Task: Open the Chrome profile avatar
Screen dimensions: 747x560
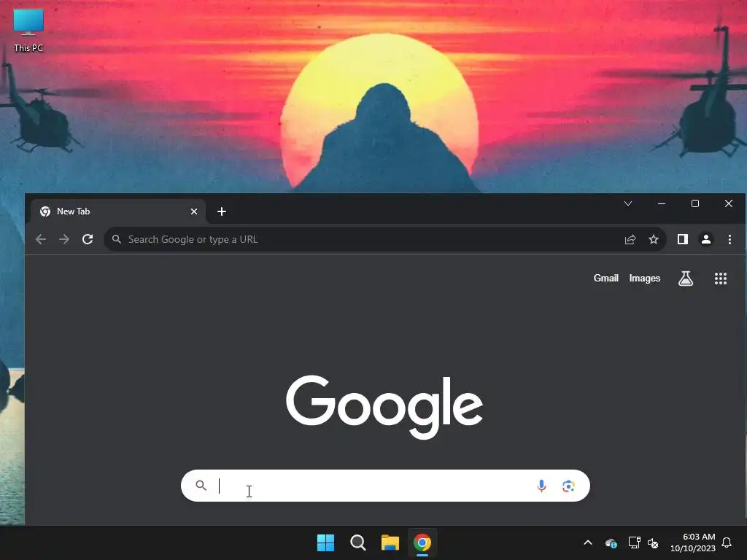Action: (706, 239)
